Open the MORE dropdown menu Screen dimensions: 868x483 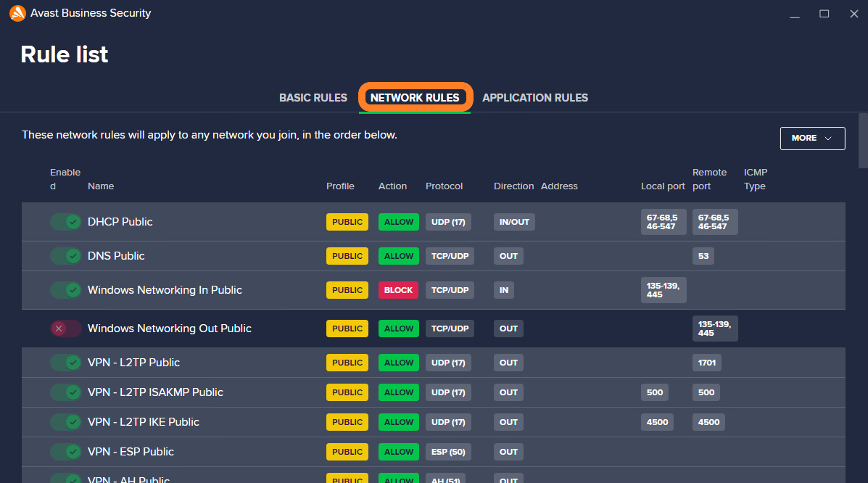pyautogui.click(x=812, y=139)
